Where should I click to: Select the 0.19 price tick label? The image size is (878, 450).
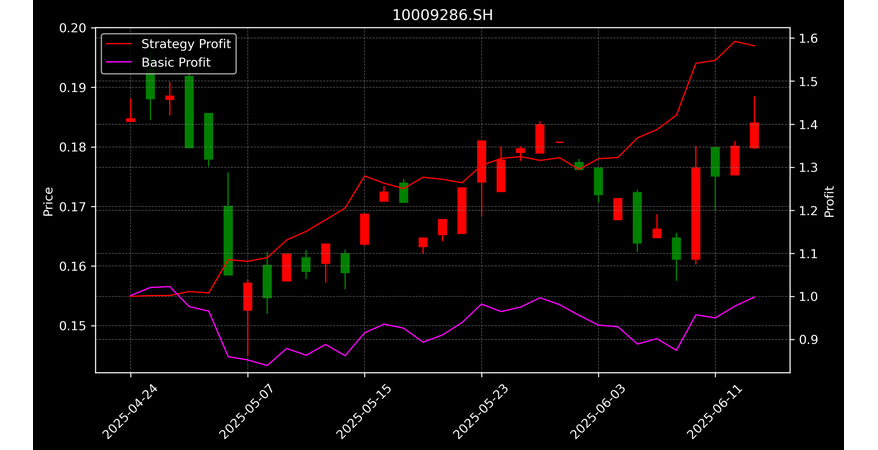point(73,88)
